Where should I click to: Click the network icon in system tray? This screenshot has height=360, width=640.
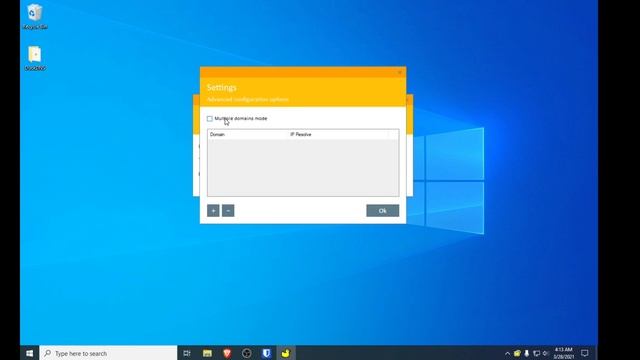(x=536, y=353)
